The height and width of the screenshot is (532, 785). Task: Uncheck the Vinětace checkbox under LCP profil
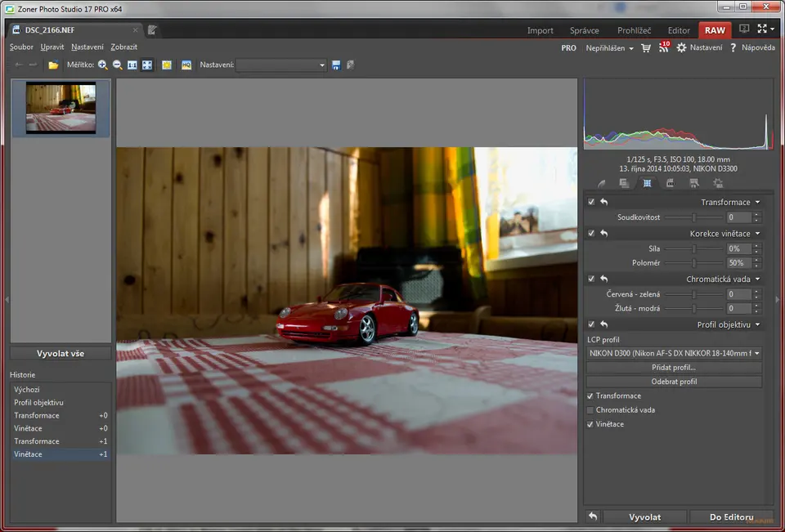[x=591, y=424]
